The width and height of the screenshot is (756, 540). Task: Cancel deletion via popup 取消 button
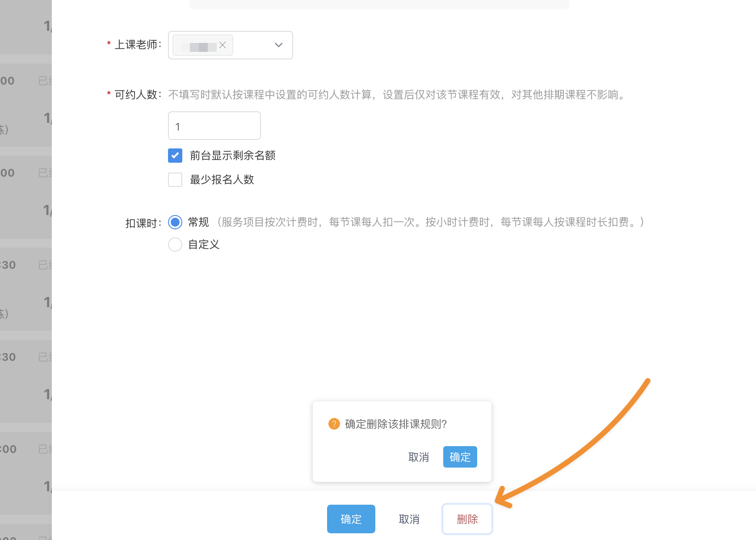point(418,457)
